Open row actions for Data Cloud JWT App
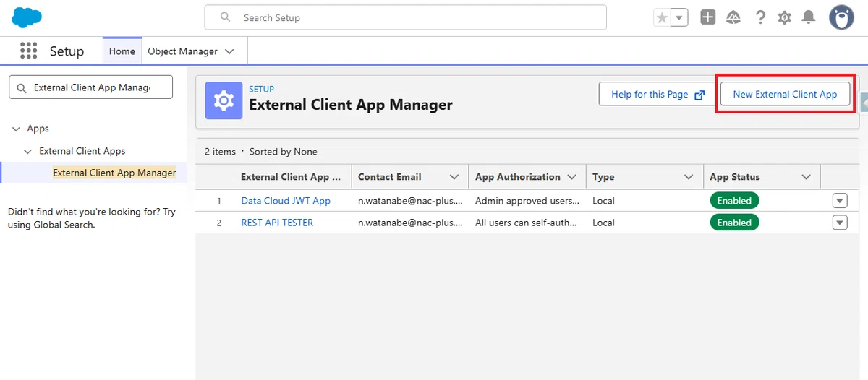Screen dimensions: 868x380 (x=840, y=201)
